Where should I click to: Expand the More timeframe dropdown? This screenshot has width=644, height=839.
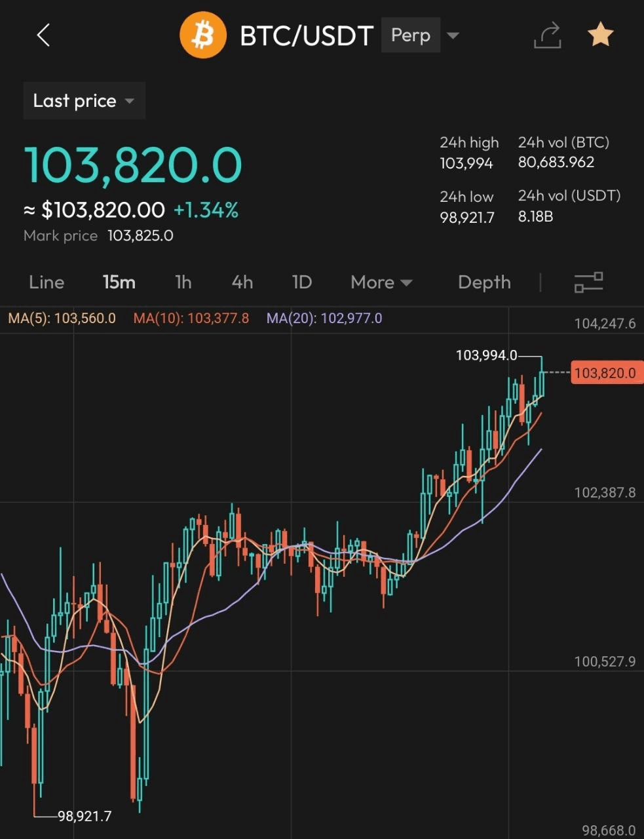[381, 282]
